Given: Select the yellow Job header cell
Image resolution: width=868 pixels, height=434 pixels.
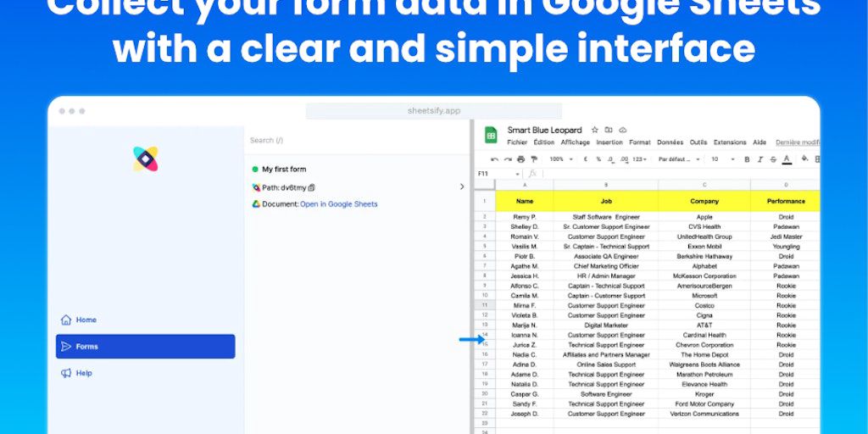Looking at the screenshot, I should coord(605,202).
